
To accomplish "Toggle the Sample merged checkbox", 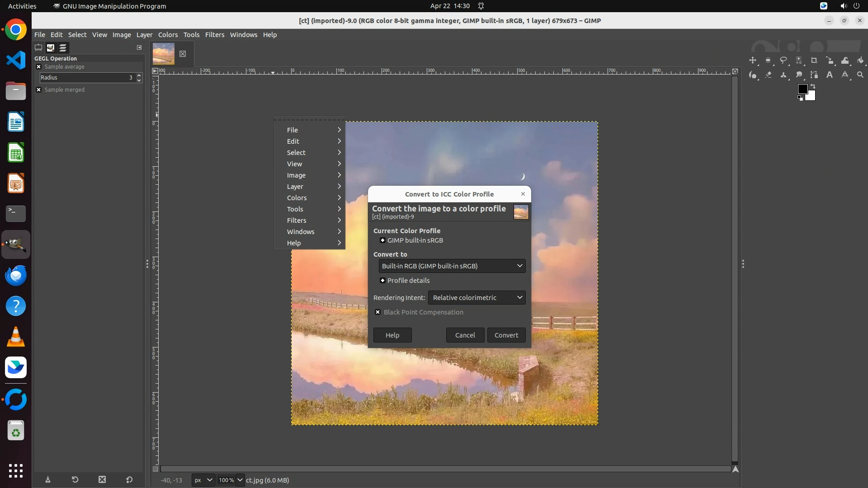I will tap(39, 90).
